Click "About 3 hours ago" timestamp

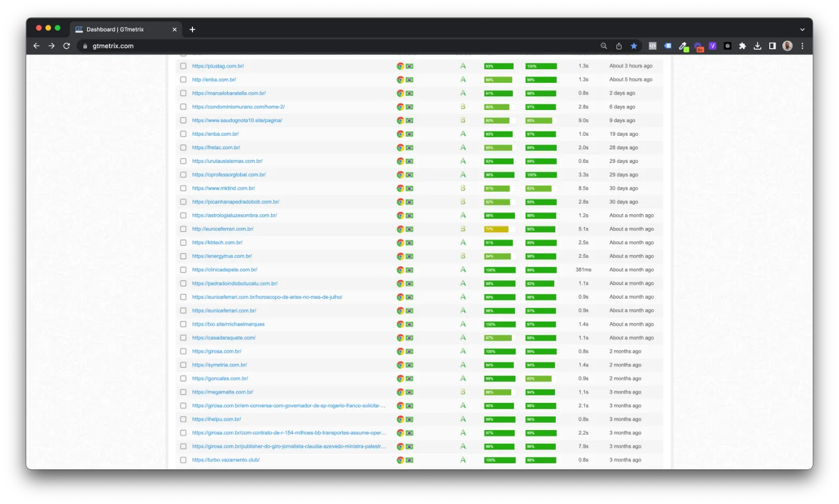[x=631, y=66]
